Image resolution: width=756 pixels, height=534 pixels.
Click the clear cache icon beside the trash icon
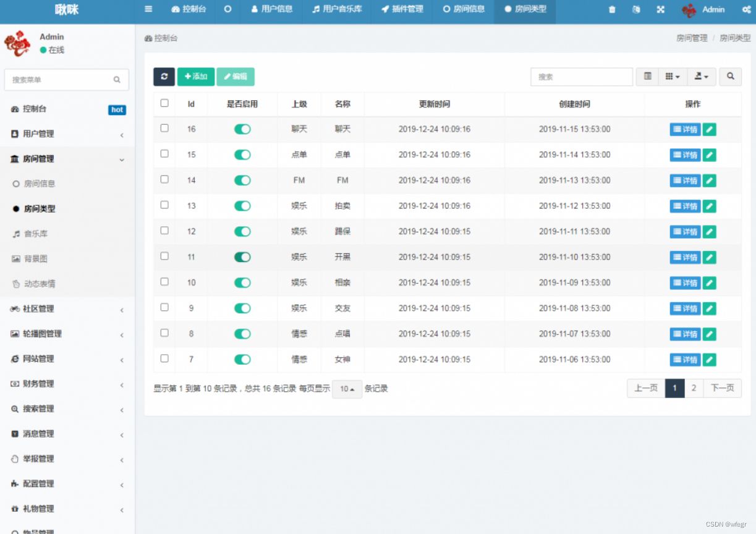[636, 10]
